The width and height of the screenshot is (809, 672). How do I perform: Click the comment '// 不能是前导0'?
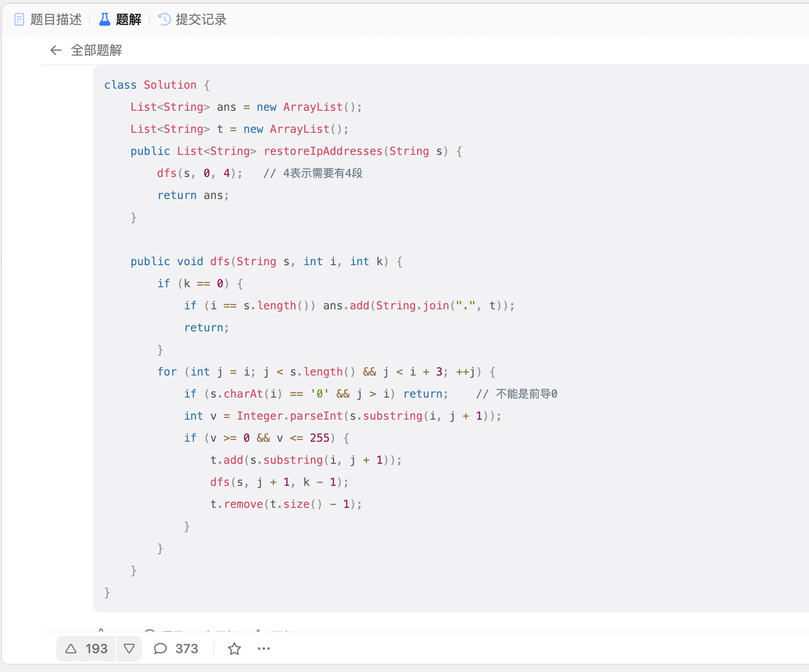click(517, 394)
